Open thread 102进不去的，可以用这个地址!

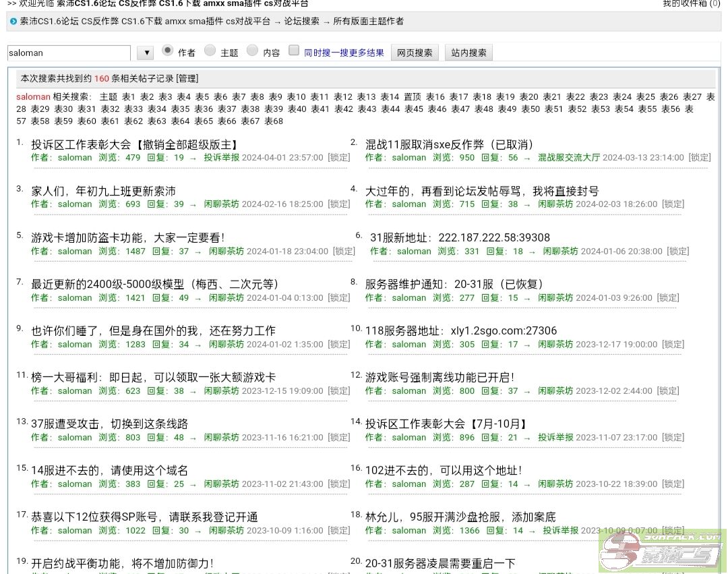[x=444, y=470]
